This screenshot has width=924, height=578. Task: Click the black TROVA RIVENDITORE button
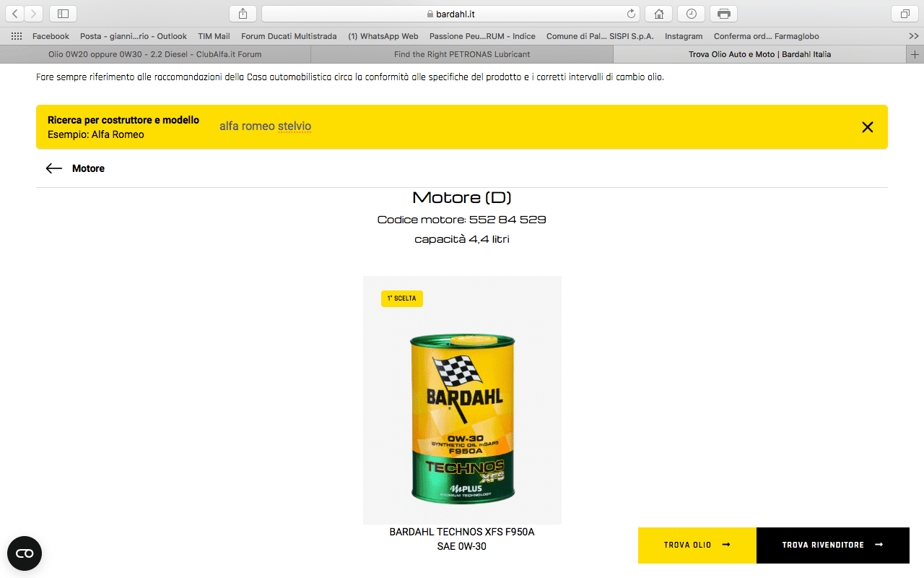pos(833,545)
